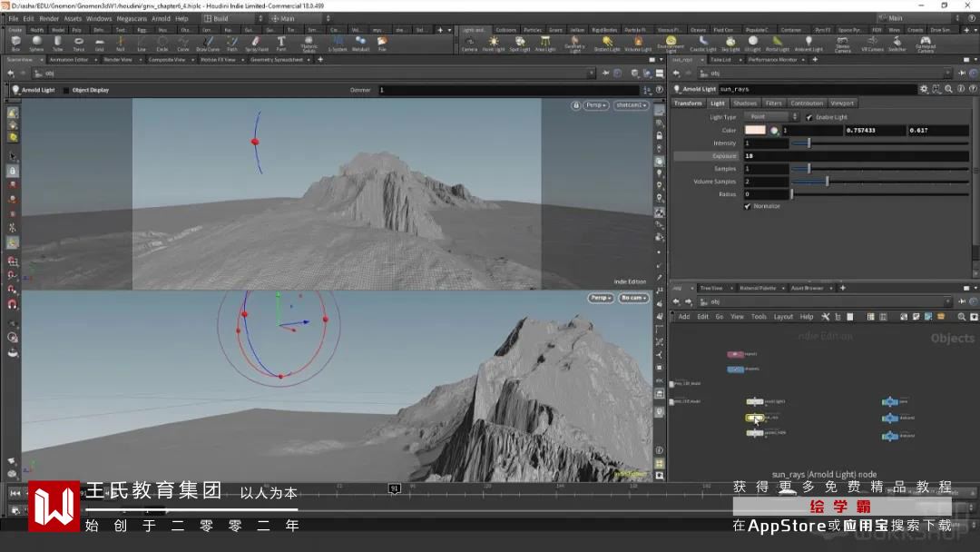Select the Font shelf tool
The width and height of the screenshot is (980, 552).
pos(281,44)
